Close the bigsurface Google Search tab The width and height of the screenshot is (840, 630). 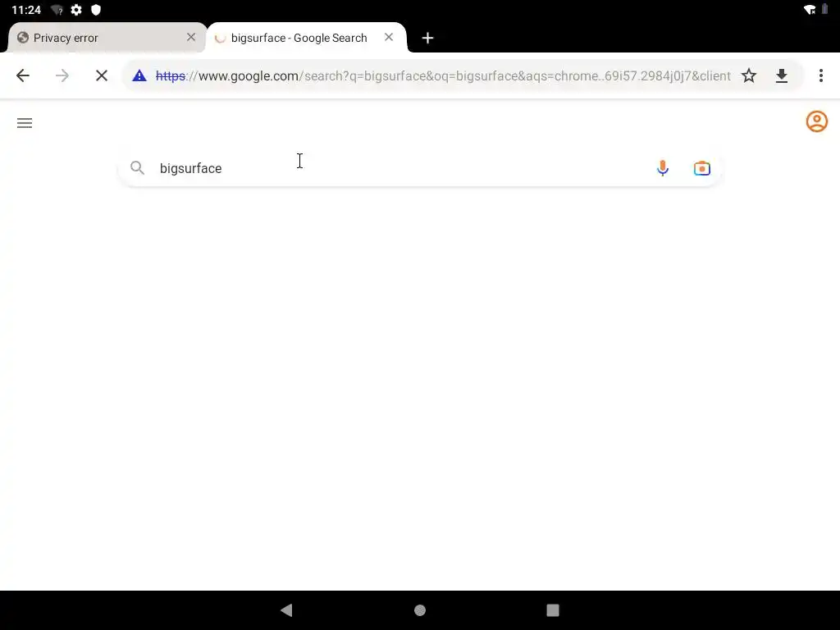[389, 37]
